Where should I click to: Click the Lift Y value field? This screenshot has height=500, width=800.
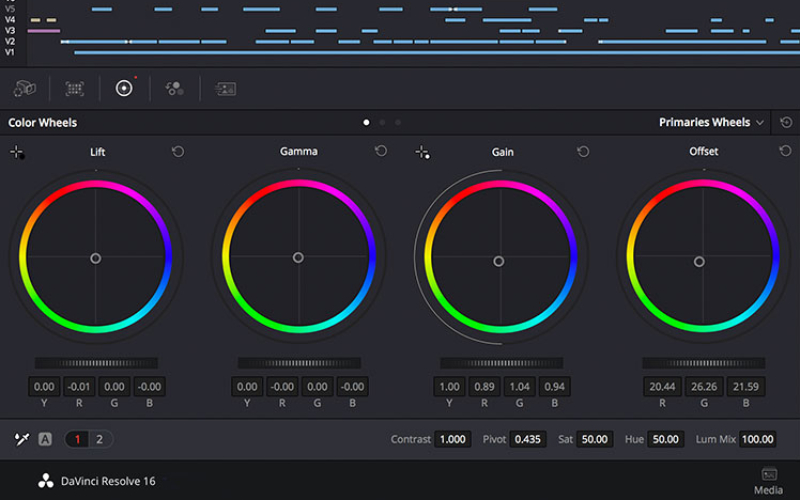click(44, 387)
